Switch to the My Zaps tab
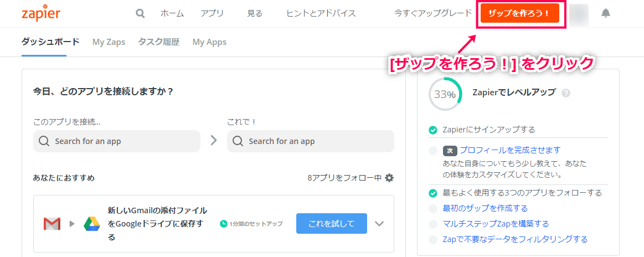Screen dimensions: 644x257 pos(109,42)
